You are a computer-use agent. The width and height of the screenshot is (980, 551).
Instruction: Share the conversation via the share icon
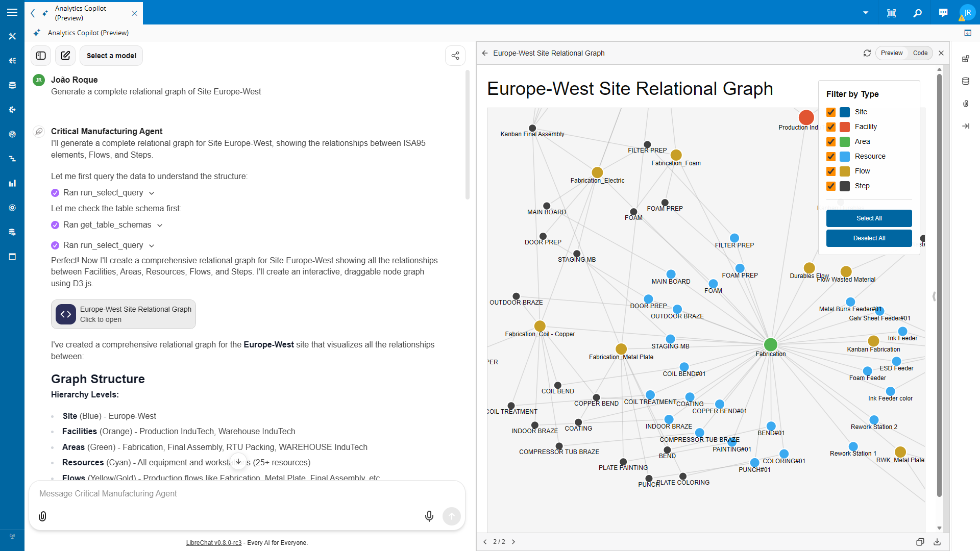455,56
